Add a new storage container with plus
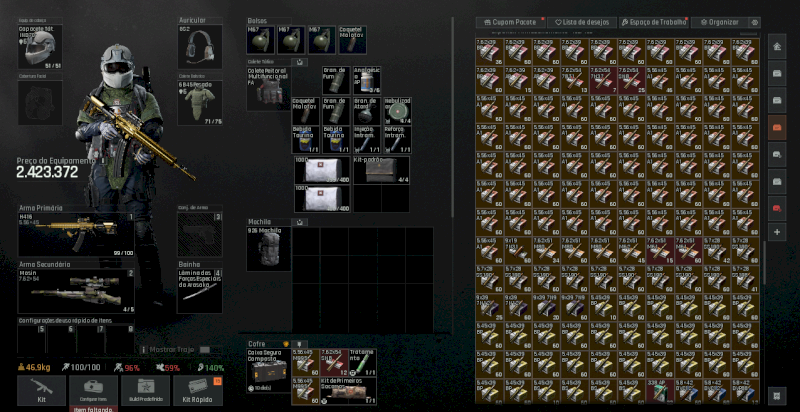 [x=777, y=232]
